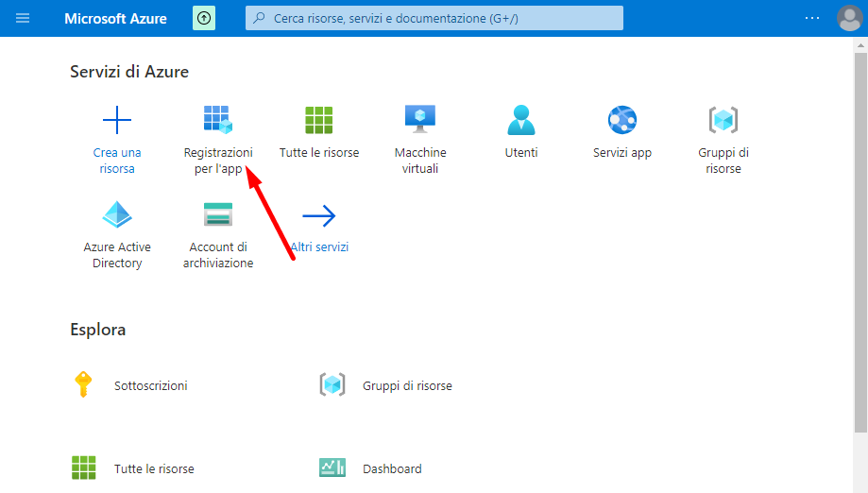Viewport: 868px width, 493px height.
Task: Open the Servizi app label
Action: point(622,153)
